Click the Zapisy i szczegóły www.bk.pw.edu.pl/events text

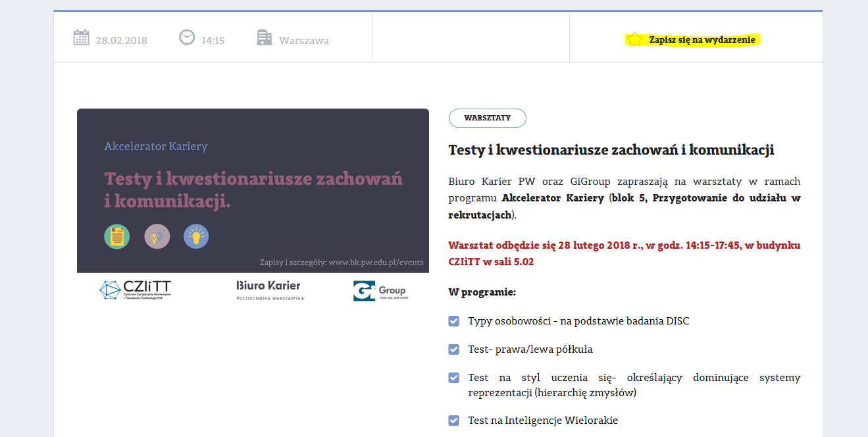click(342, 262)
